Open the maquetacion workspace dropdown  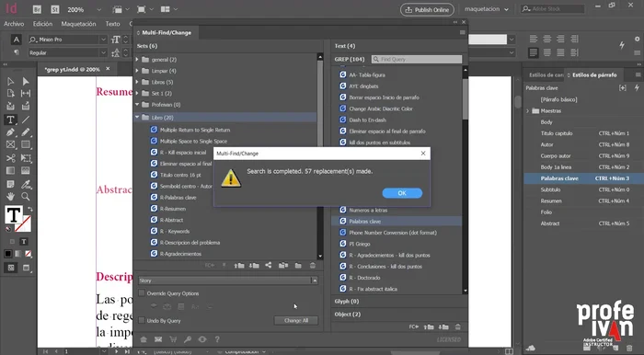tap(487, 9)
